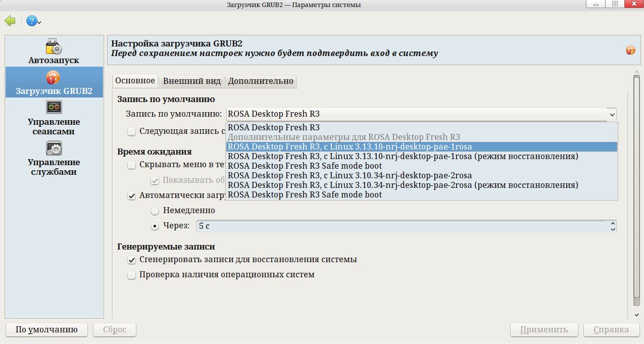Click the scrollbar up arrow
The image size is (644, 344).
[636, 72]
